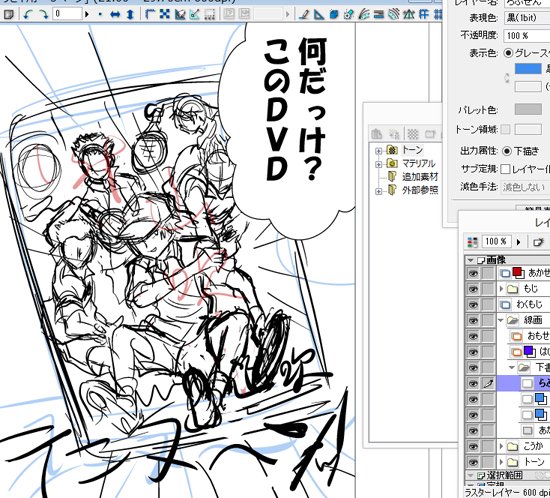Click the rotate counterclockwise arrow in toolbar

click(x=28, y=14)
